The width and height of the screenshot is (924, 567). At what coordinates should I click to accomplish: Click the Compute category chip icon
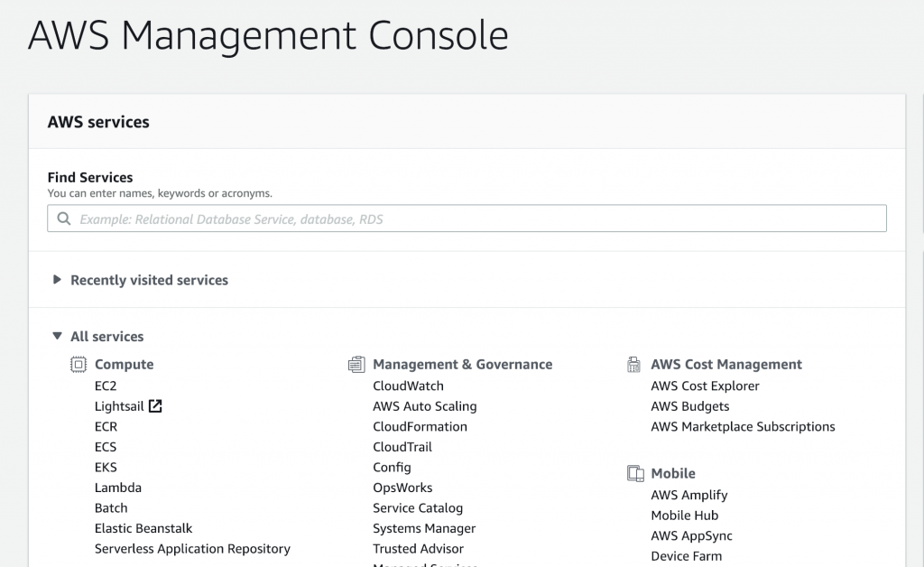tap(79, 365)
